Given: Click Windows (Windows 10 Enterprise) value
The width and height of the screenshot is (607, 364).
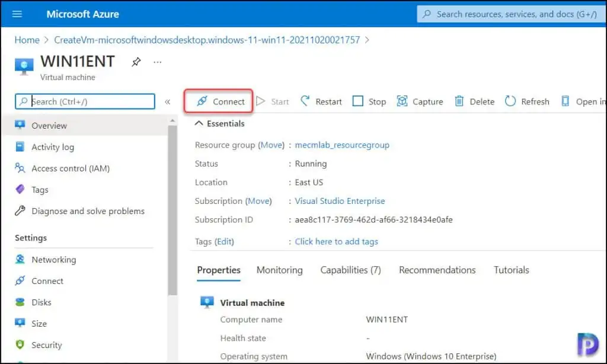Looking at the screenshot, I should pyautogui.click(x=431, y=356).
